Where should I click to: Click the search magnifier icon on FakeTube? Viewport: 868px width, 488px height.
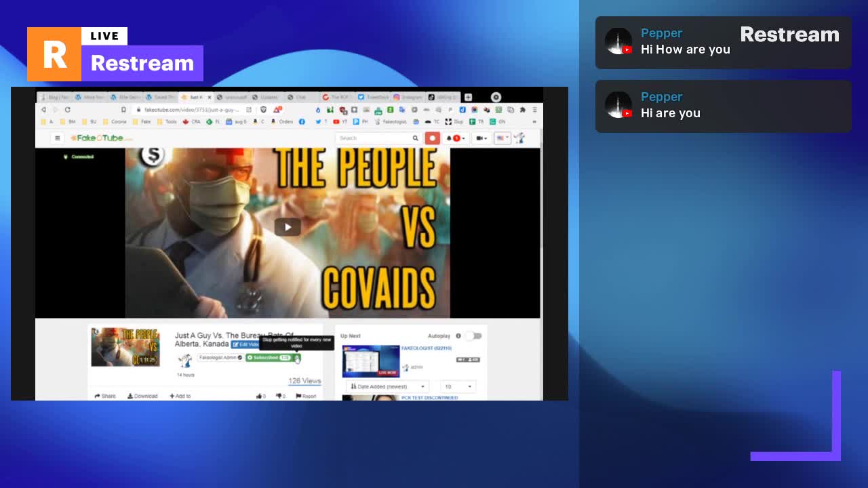[x=416, y=138]
